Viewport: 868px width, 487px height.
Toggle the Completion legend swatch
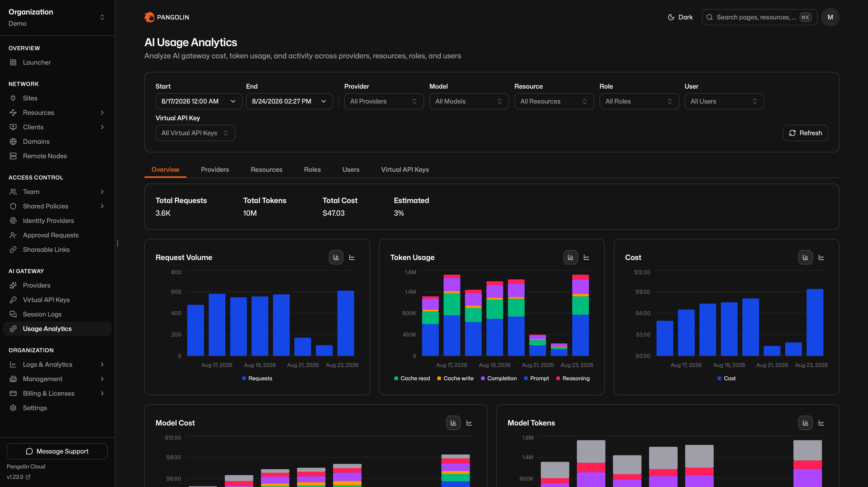click(x=483, y=378)
